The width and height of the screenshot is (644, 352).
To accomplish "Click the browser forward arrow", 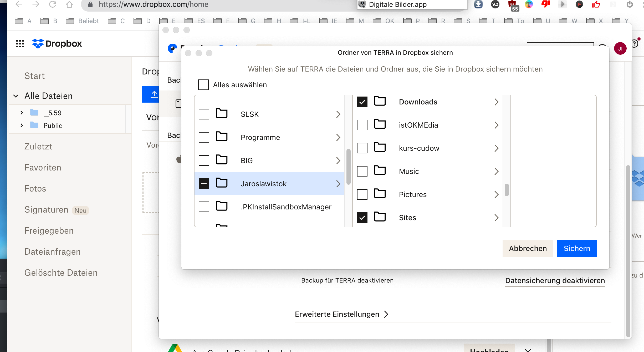I will (x=36, y=4).
